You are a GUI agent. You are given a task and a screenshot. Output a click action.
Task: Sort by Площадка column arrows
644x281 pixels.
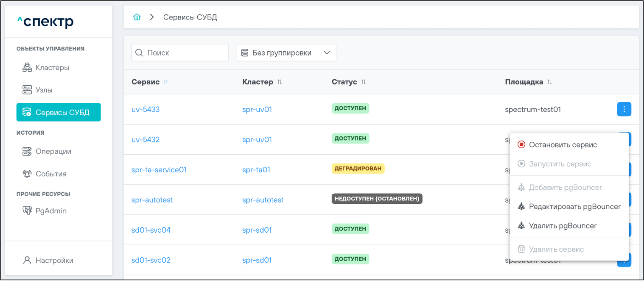[x=550, y=82]
